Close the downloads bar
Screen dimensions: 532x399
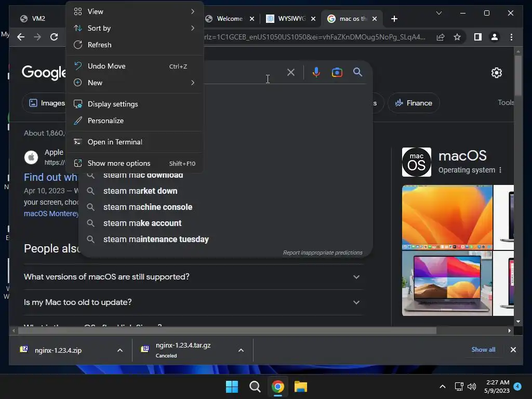(513, 350)
